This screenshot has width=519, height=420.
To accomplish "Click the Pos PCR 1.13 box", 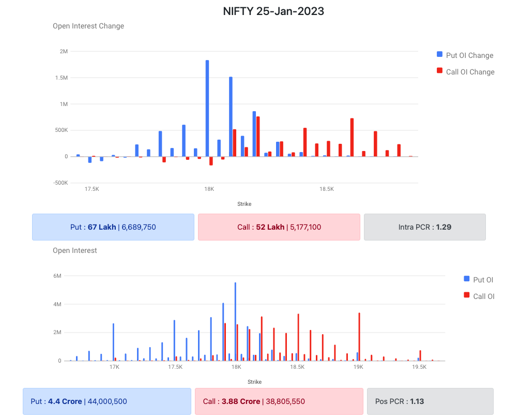I will (x=430, y=401).
